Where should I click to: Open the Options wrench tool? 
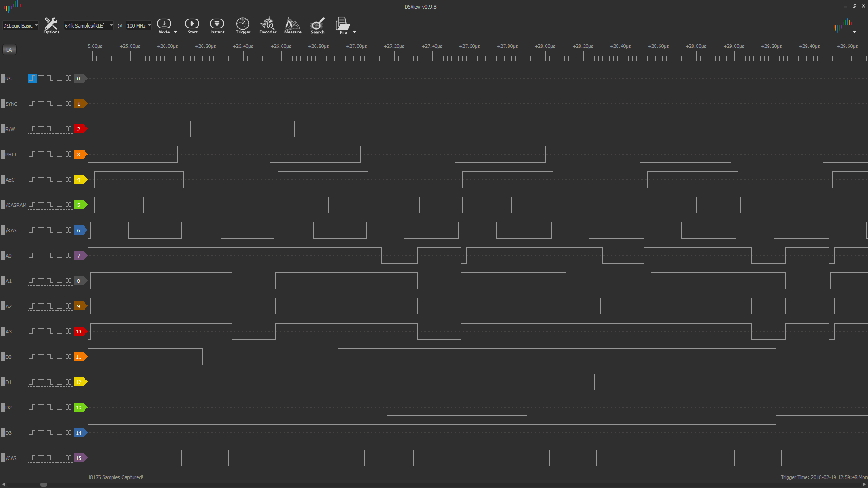pyautogui.click(x=51, y=25)
